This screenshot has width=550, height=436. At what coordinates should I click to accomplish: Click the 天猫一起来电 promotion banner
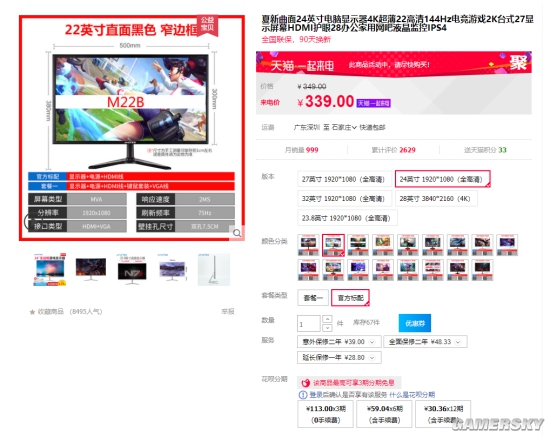[x=394, y=63]
